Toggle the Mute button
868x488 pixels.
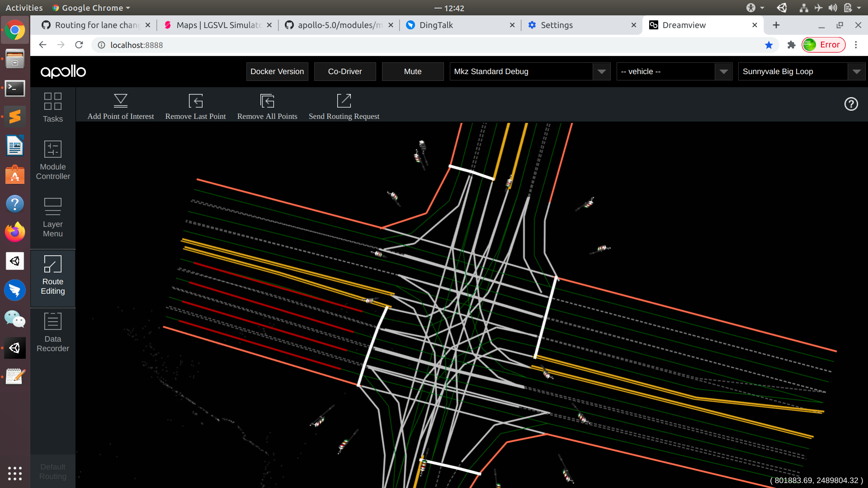click(413, 71)
